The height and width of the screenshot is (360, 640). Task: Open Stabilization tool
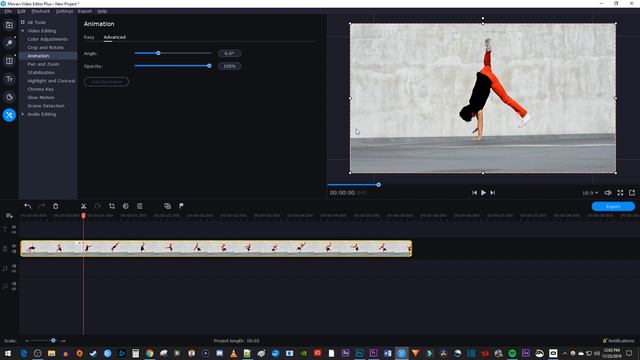pyautogui.click(x=41, y=73)
